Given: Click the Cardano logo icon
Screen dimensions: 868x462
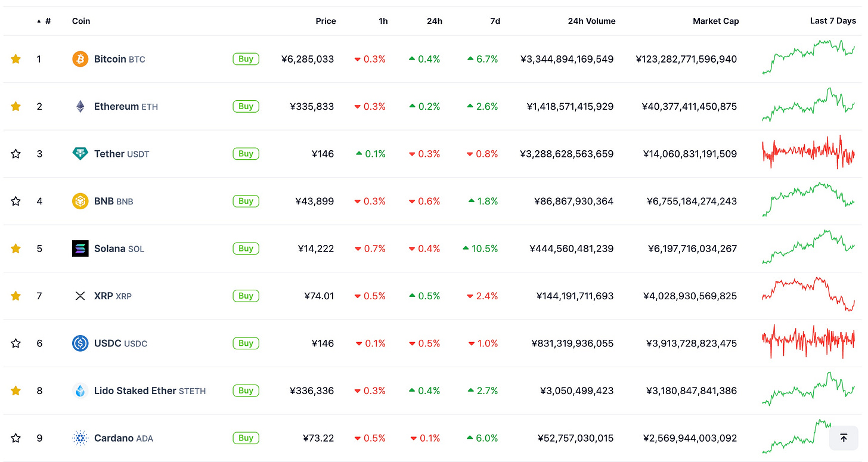Looking at the screenshot, I should [x=80, y=438].
